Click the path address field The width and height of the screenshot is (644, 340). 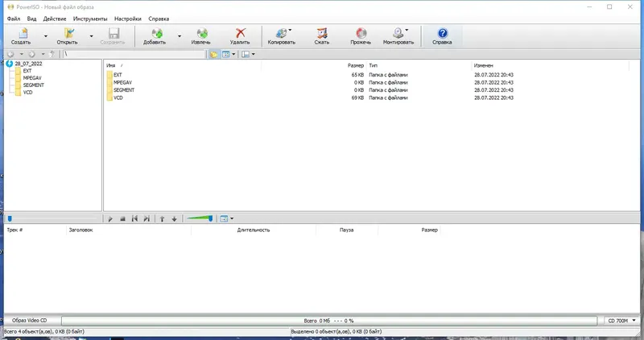point(134,54)
